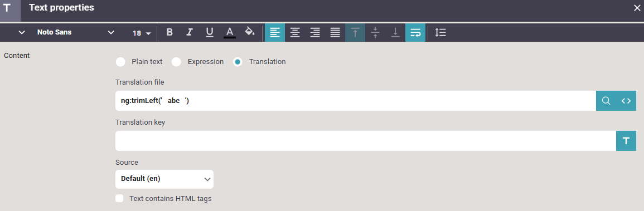The image size is (644, 211).
Task: Select the Plain text radio button
Action: point(120,62)
